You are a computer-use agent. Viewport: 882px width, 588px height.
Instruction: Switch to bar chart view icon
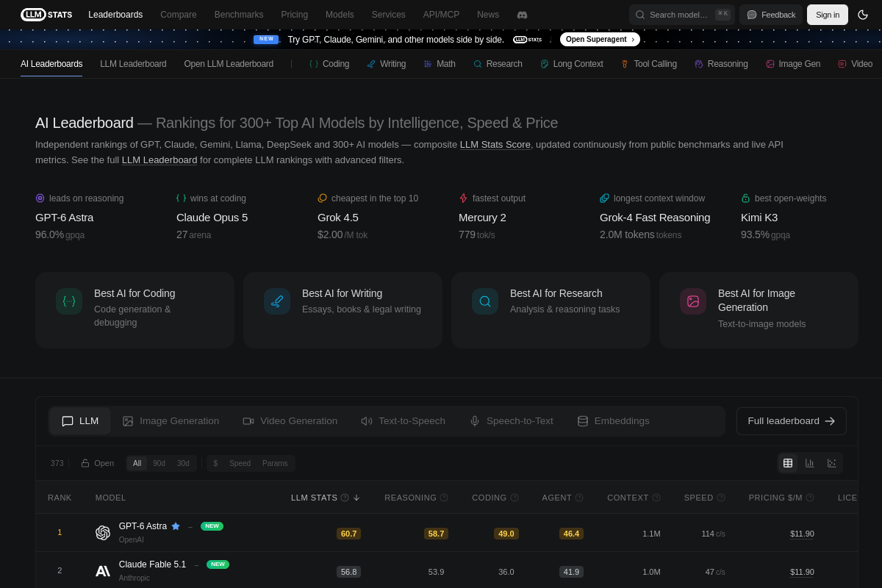point(810,463)
